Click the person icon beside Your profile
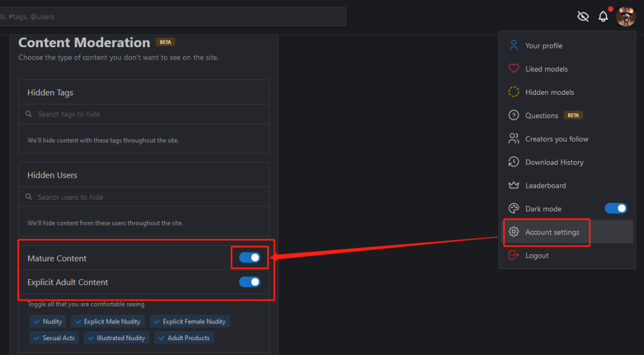Viewport: 644px width, 355px height. pyautogui.click(x=513, y=45)
